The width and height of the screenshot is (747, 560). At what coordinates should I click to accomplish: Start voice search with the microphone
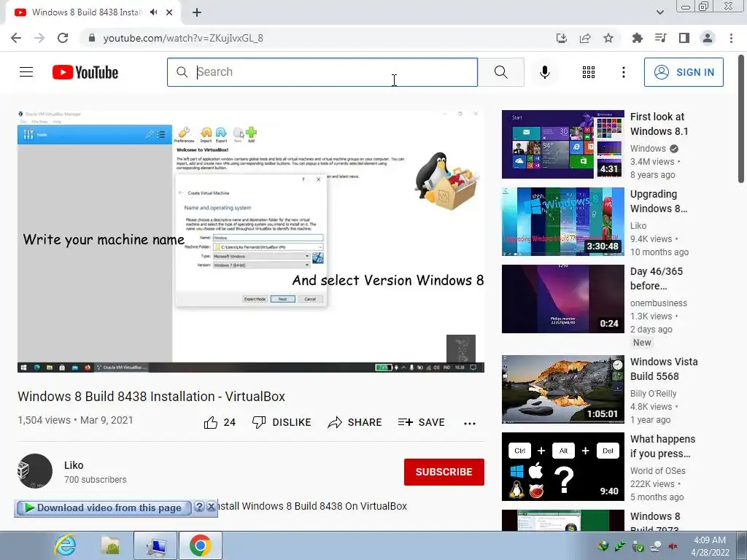point(544,72)
